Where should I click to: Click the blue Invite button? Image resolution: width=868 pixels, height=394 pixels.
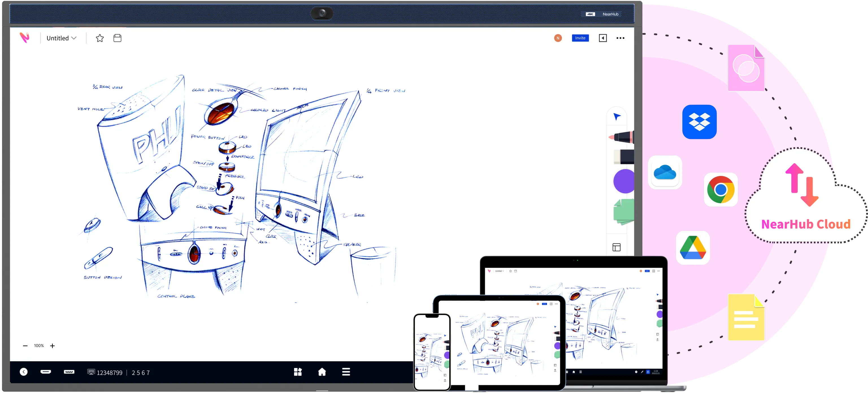tap(580, 38)
